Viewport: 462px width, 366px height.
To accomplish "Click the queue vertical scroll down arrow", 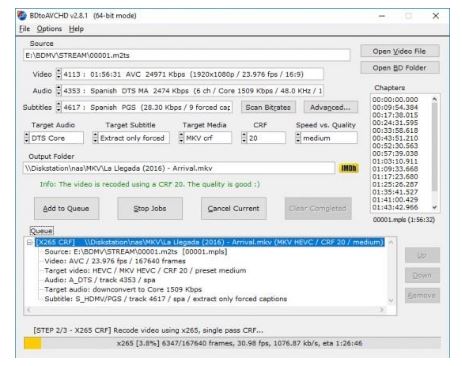I will coord(391,301).
